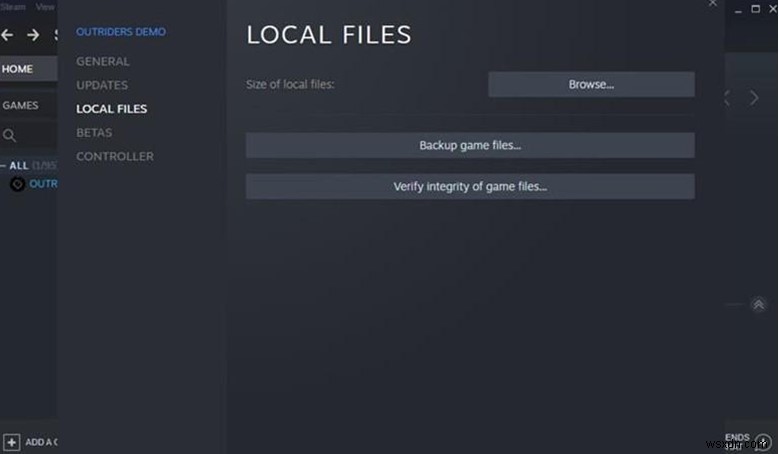The image size is (779, 454).
Task: Go forward with the right arrow
Action: coord(33,35)
